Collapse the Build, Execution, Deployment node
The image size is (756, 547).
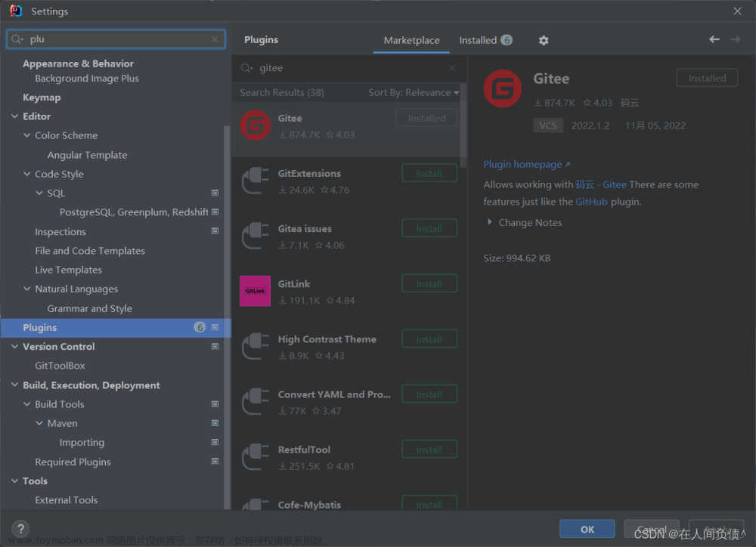(x=15, y=385)
